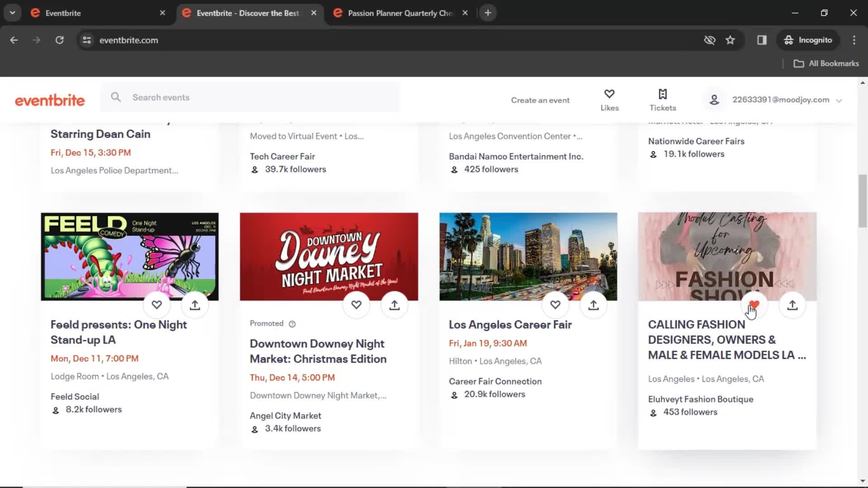
Task: Click Nationwide Career Fairs organizer name
Action: pyautogui.click(x=696, y=141)
